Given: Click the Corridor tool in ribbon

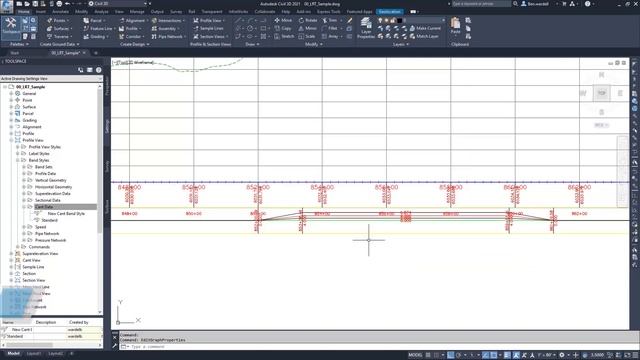Looking at the screenshot, I should click(x=131, y=37).
